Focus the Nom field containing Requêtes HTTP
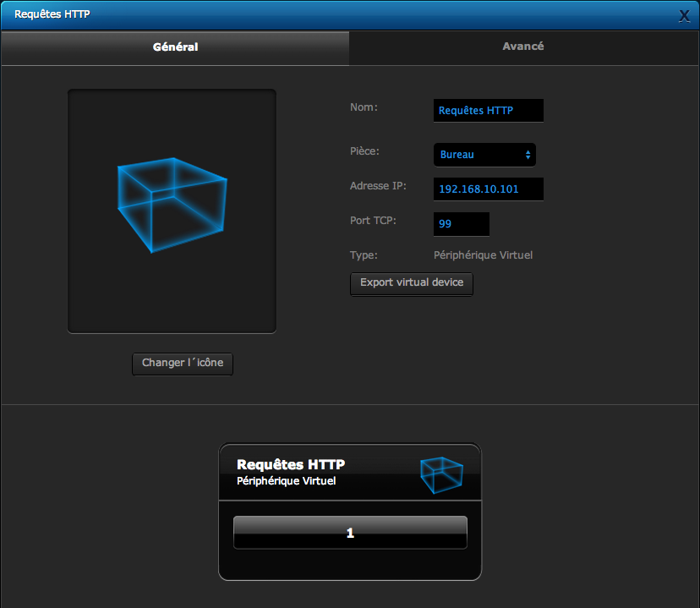The image size is (700, 608). pos(488,111)
